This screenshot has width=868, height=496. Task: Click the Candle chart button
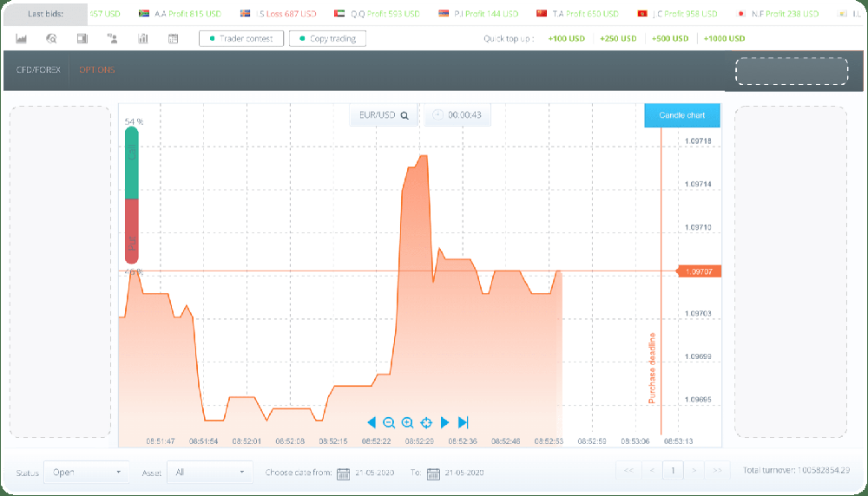682,115
